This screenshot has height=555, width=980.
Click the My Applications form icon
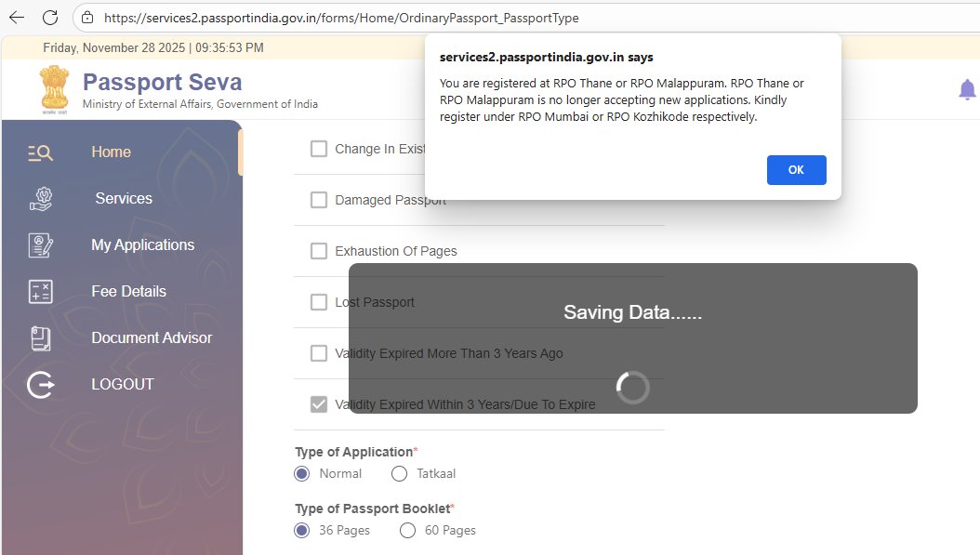coord(41,245)
